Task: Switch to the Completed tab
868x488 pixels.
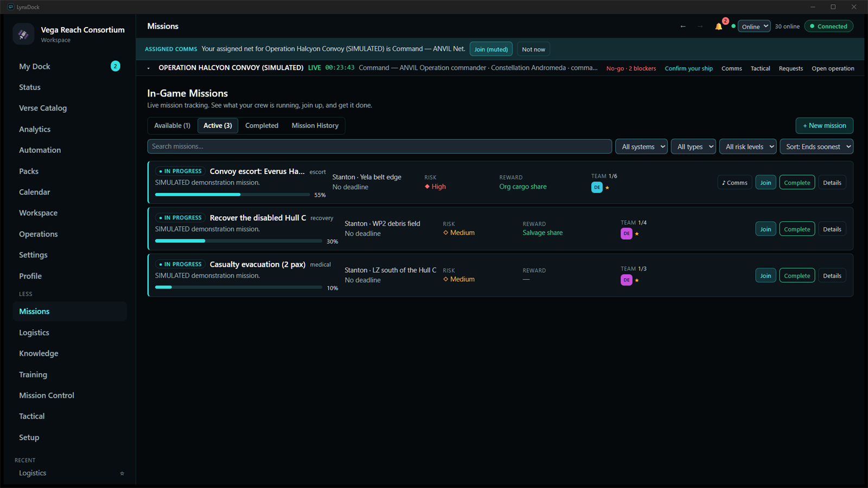Action: 261,126
